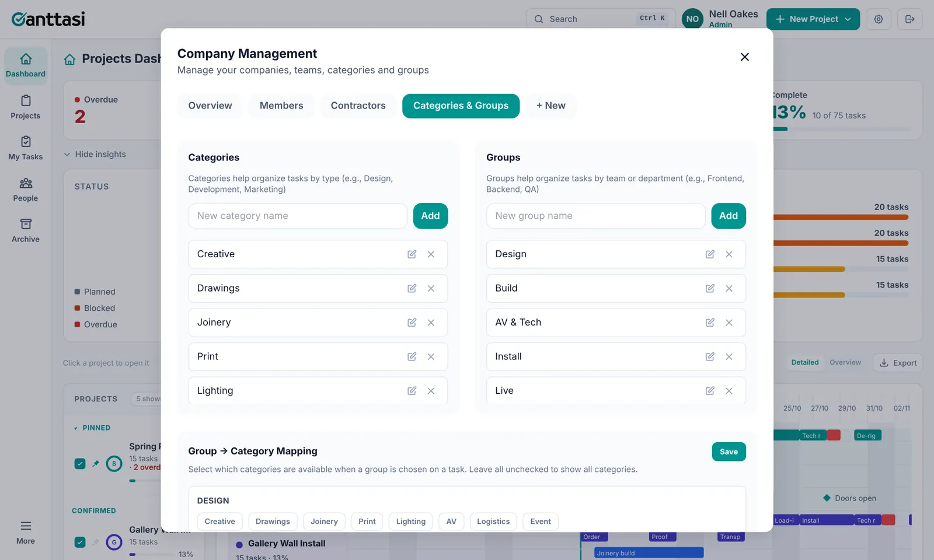Save the group category mapping
934x560 pixels.
pyautogui.click(x=729, y=452)
